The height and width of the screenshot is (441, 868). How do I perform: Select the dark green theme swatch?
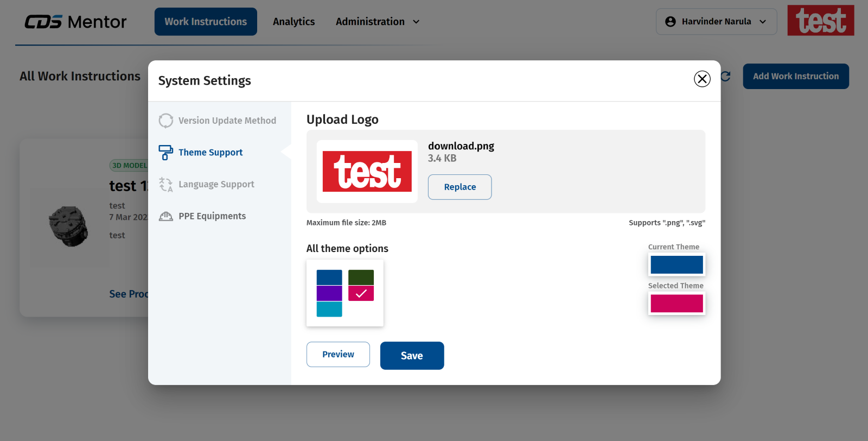click(361, 278)
